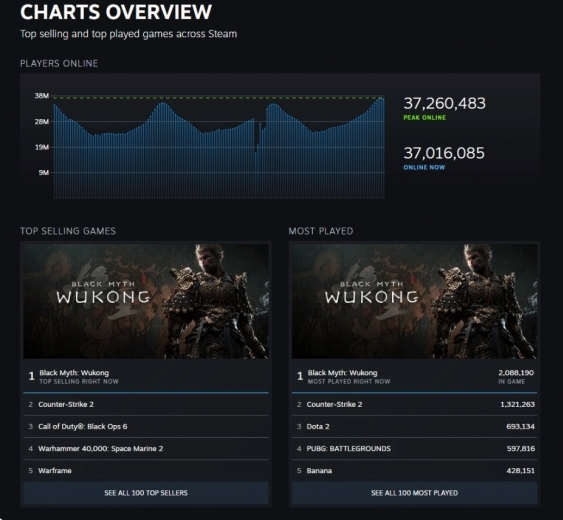
Task: Click the Players Online section label
Action: coord(59,64)
